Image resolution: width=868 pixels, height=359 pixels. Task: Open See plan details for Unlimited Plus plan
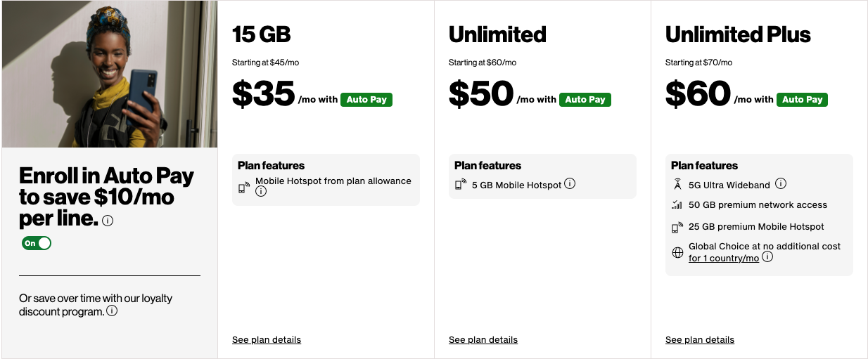click(700, 340)
